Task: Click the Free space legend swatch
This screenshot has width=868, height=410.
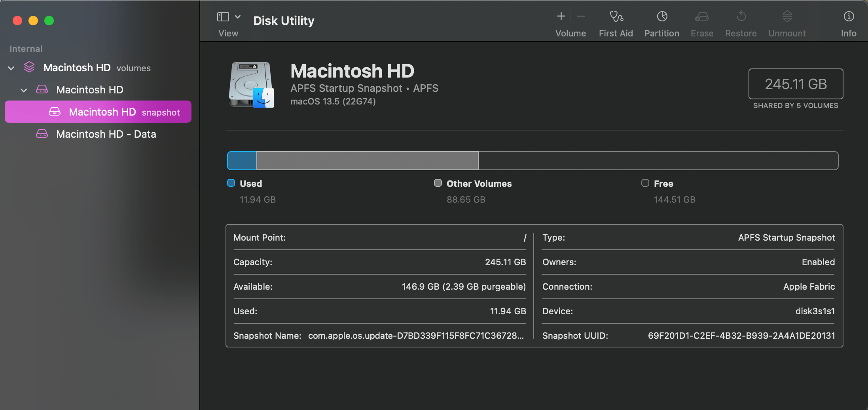Action: (645, 183)
